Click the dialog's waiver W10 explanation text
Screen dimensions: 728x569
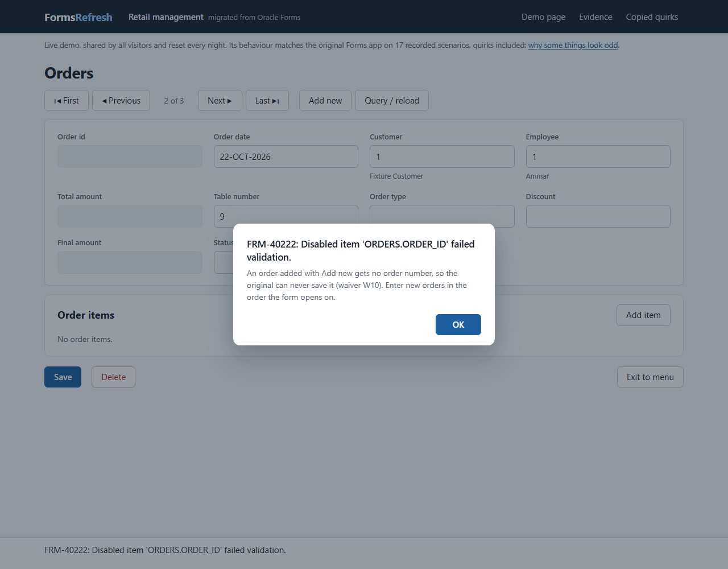357,285
